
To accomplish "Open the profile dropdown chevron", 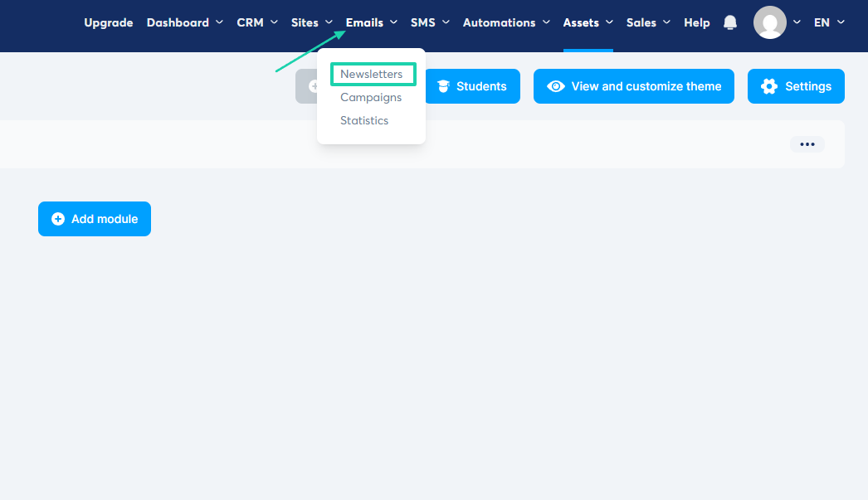I will point(797,22).
